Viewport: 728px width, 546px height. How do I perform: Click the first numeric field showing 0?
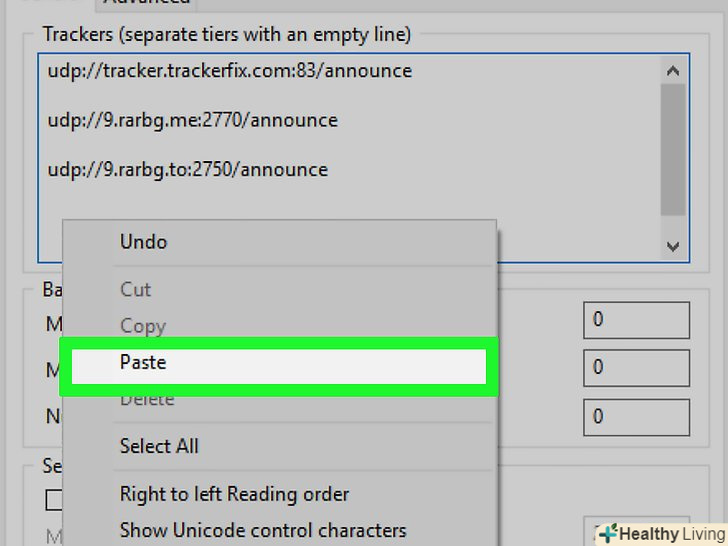[x=636, y=321]
